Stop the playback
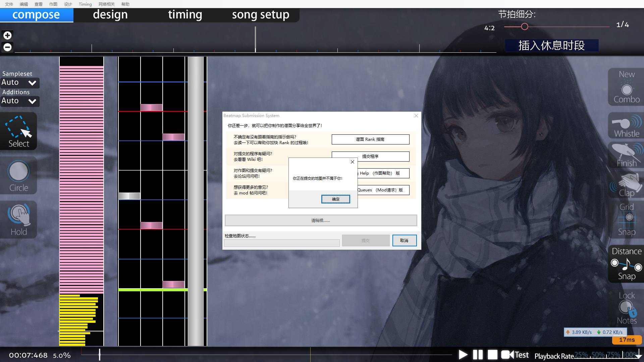 492,355
